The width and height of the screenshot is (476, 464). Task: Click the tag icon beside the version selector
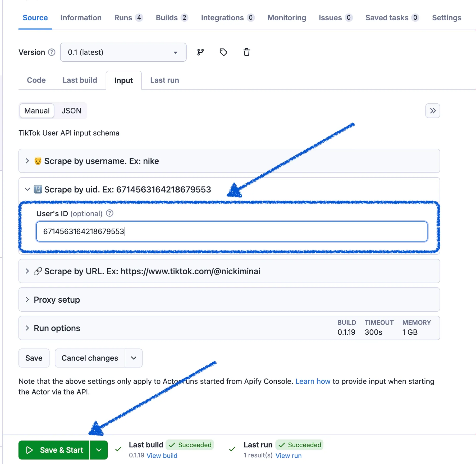tap(223, 52)
